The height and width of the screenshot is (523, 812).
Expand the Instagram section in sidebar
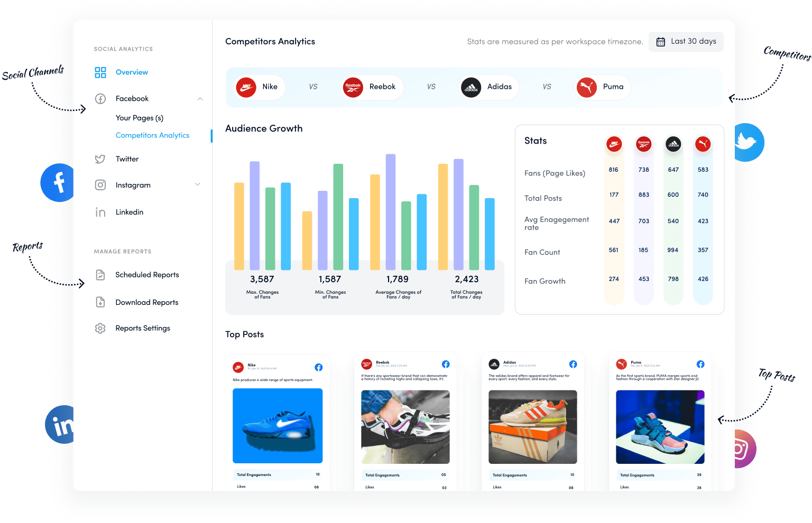coord(197,185)
